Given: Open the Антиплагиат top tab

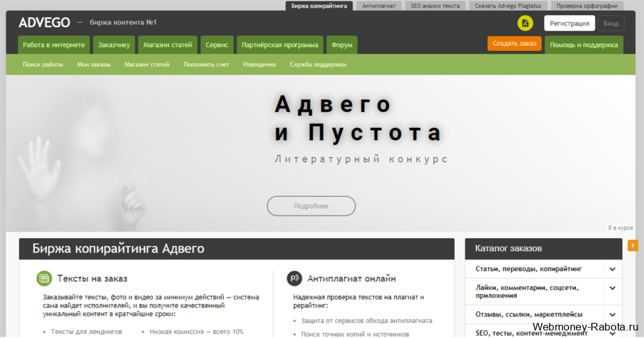Looking at the screenshot, I should (379, 6).
